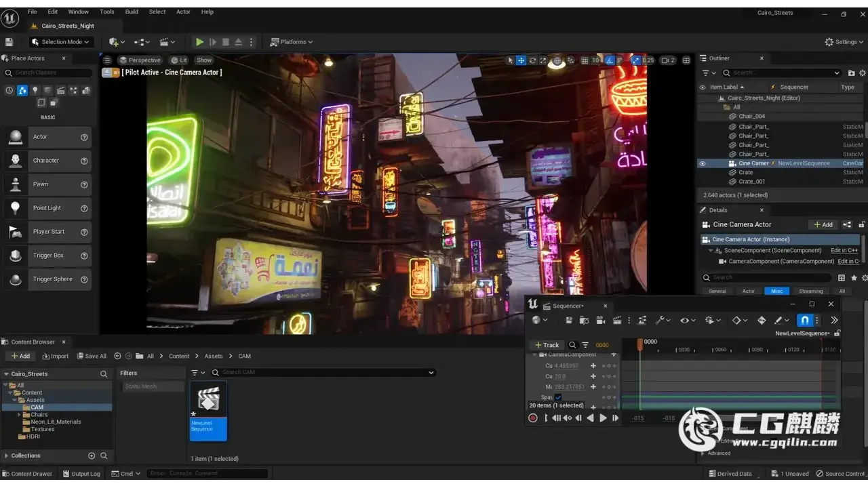This screenshot has width=868, height=488.
Task: Switch to the Streaming details tab
Action: click(x=810, y=291)
